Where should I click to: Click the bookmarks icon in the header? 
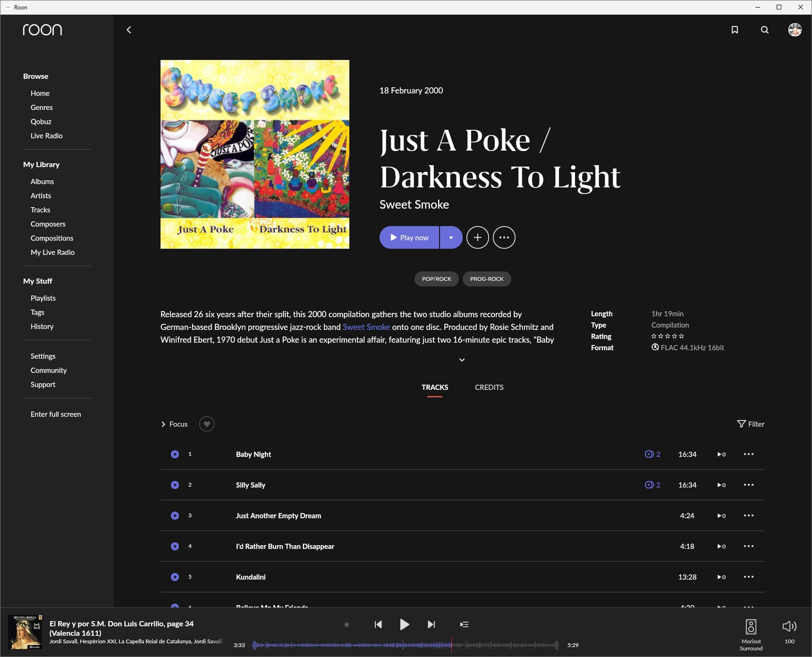(735, 30)
